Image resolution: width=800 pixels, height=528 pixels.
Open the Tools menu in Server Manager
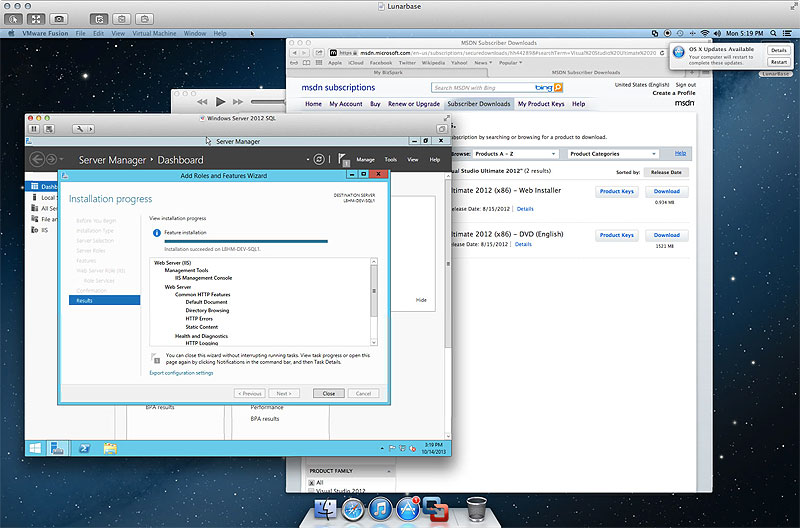(x=391, y=160)
